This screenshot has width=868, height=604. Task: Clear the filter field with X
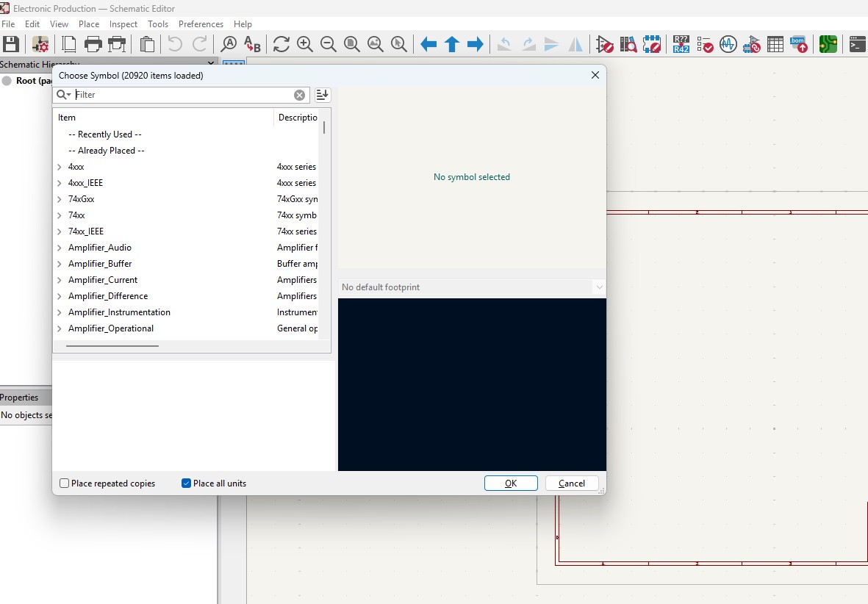click(299, 95)
